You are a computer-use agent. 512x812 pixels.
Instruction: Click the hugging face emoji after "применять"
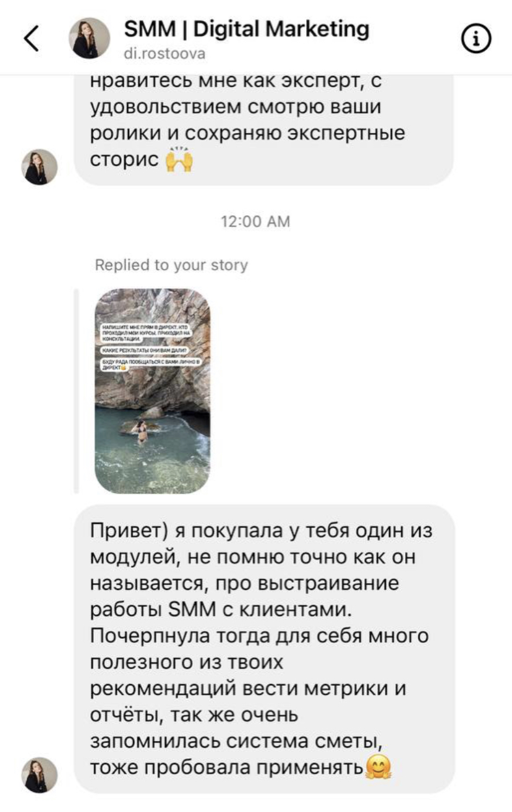(378, 767)
